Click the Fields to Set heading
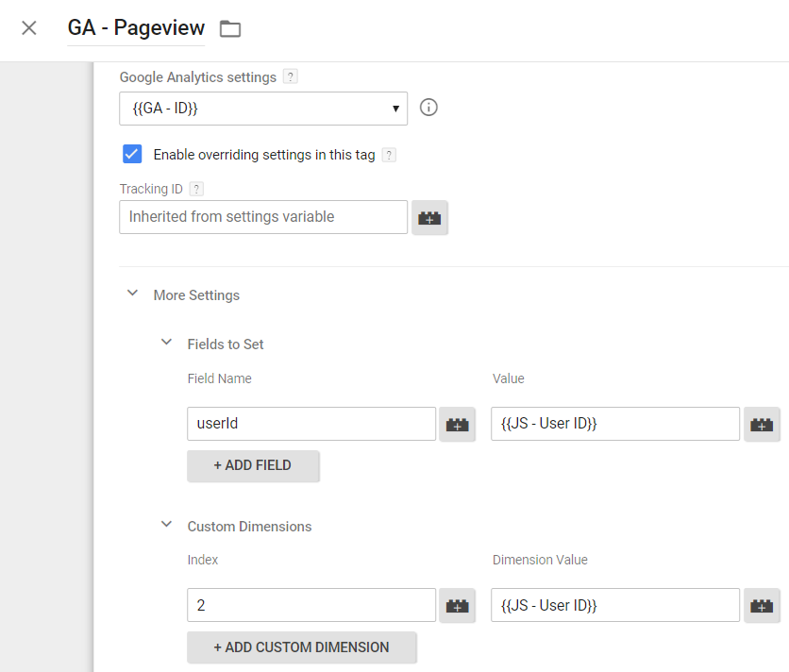Image resolution: width=789 pixels, height=672 pixels. coord(226,344)
